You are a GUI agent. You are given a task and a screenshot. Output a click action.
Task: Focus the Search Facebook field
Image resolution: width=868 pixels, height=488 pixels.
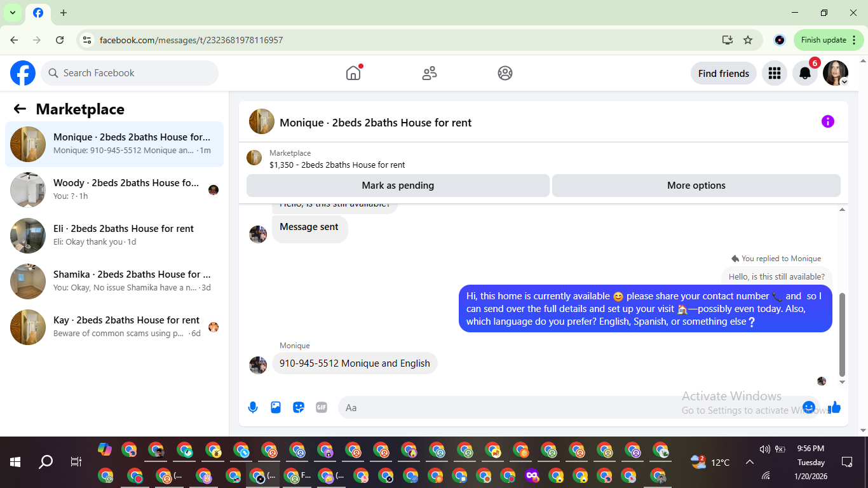[130, 73]
